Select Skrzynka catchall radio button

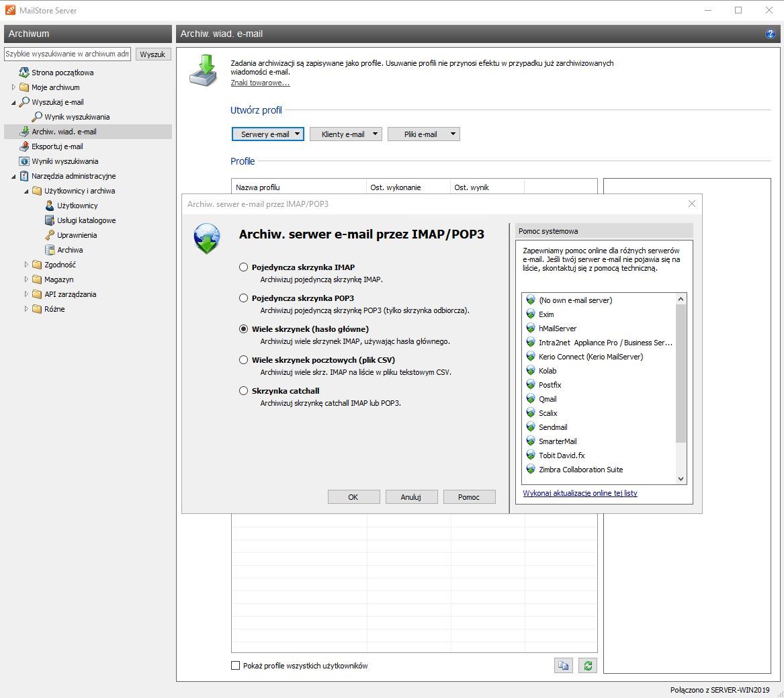(243, 390)
